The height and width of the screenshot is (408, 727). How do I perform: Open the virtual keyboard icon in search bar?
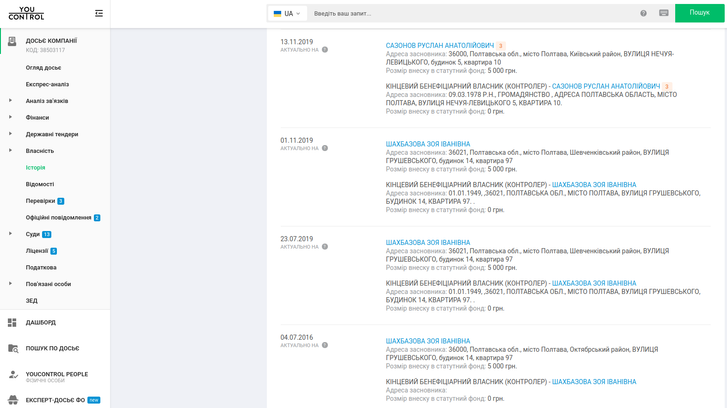click(x=663, y=13)
